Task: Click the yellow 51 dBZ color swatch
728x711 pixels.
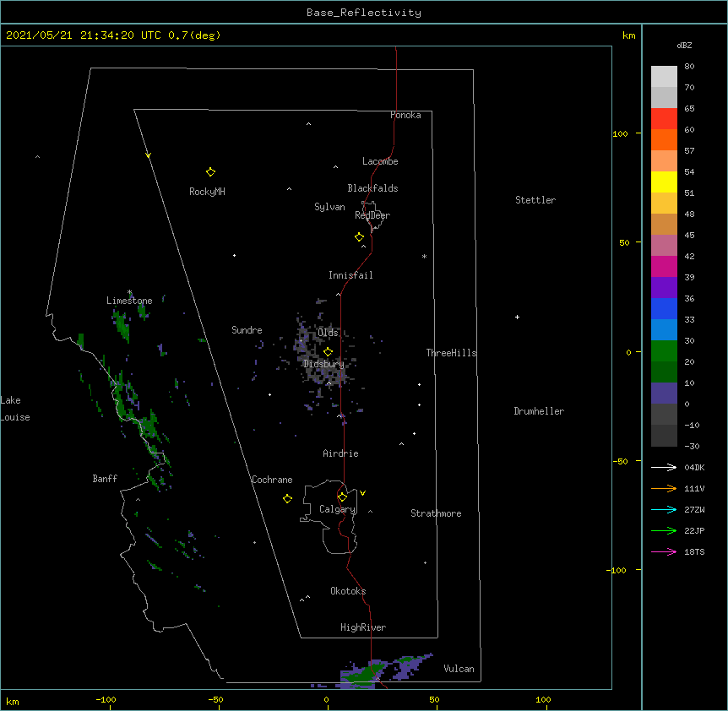Action: coord(664,182)
